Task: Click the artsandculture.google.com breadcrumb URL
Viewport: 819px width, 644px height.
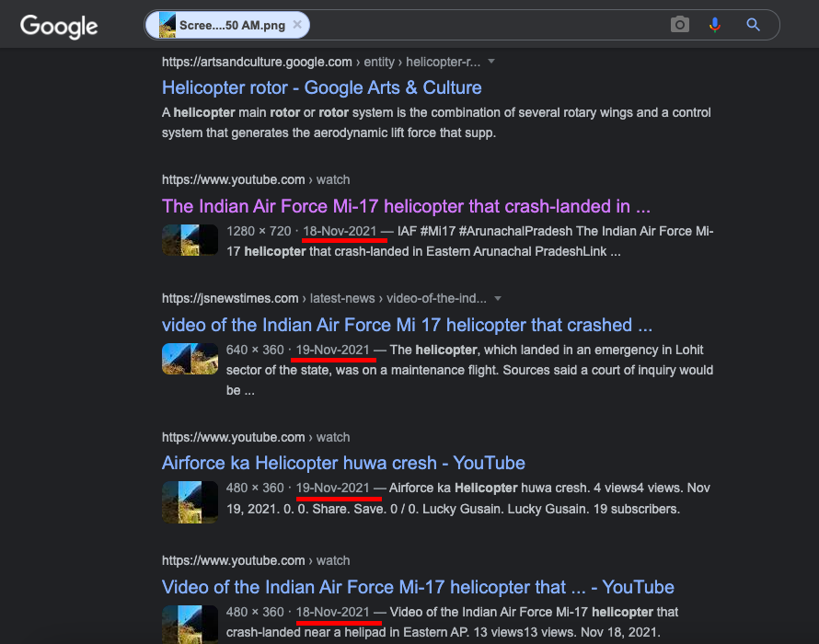Action: coord(257,62)
